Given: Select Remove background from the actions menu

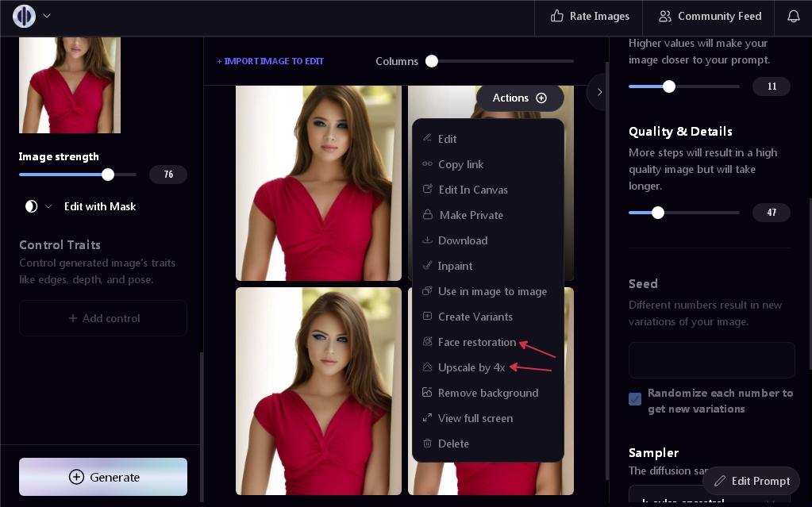Looking at the screenshot, I should point(487,393).
